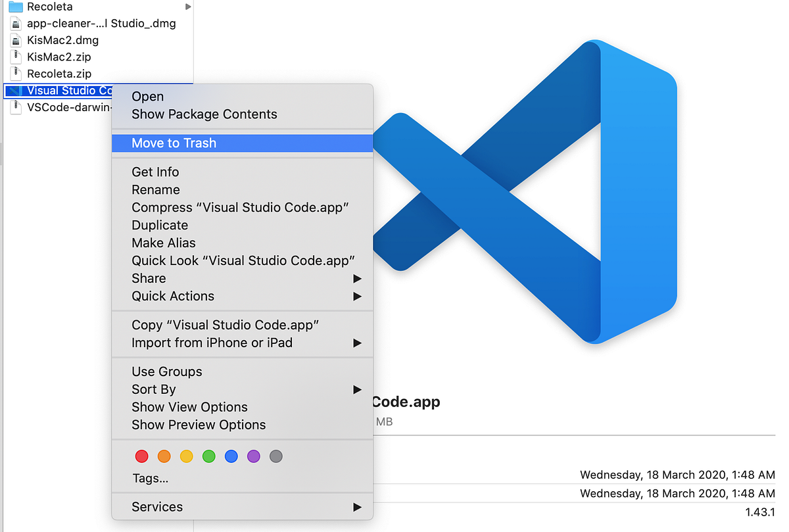Choose Quick Look "Visual Studio Code.app"

[x=243, y=261]
